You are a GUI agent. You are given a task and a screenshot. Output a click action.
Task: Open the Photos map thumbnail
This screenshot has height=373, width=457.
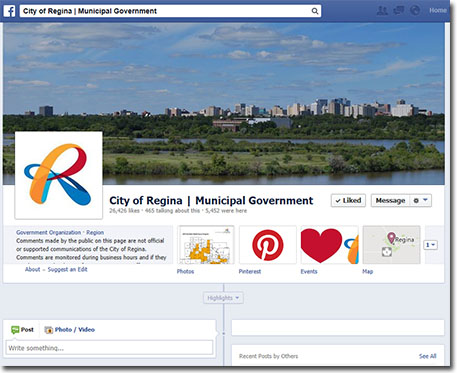206,245
